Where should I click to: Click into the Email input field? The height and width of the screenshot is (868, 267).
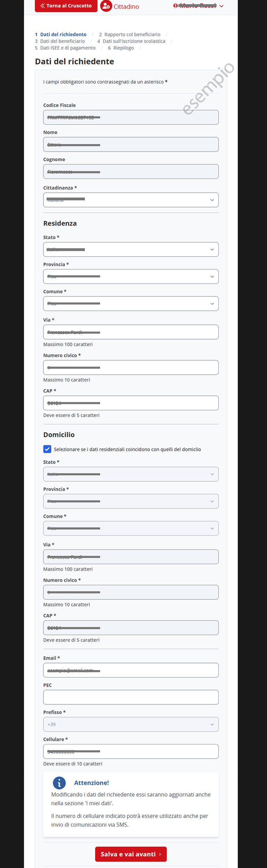tap(131, 670)
